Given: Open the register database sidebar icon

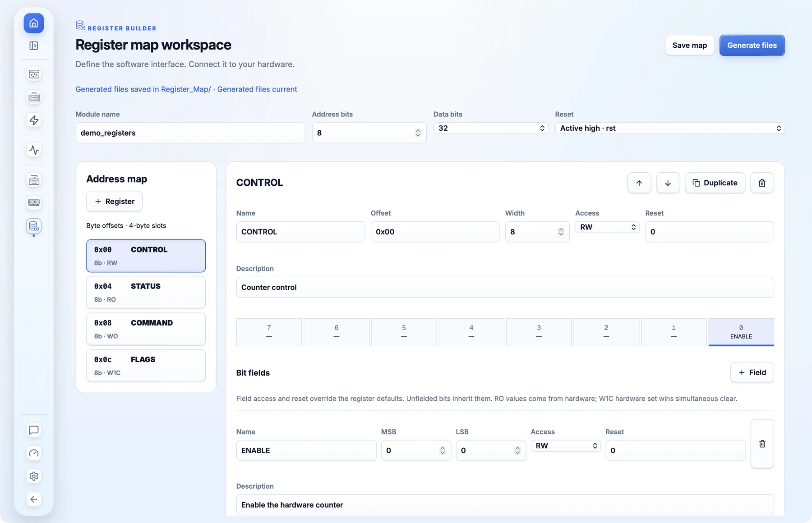Looking at the screenshot, I should 34,226.
